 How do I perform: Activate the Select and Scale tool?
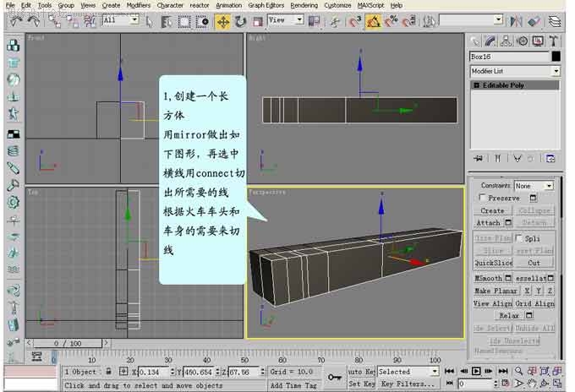pyautogui.click(x=258, y=22)
